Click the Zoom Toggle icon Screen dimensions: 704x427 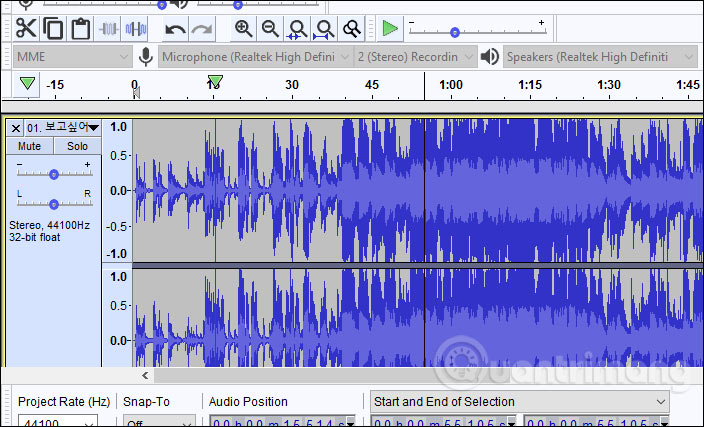[x=351, y=28]
